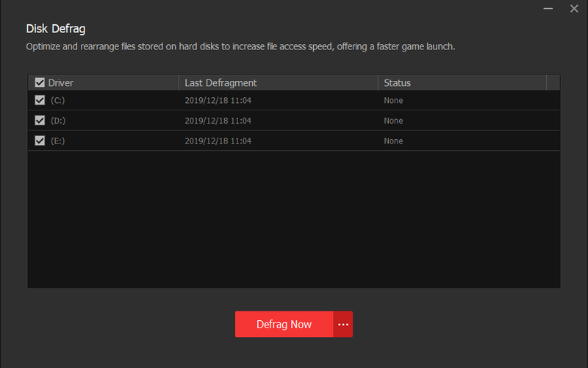The width and height of the screenshot is (588, 368).
Task: Sort by the Driver column header text
Action: 61,83
